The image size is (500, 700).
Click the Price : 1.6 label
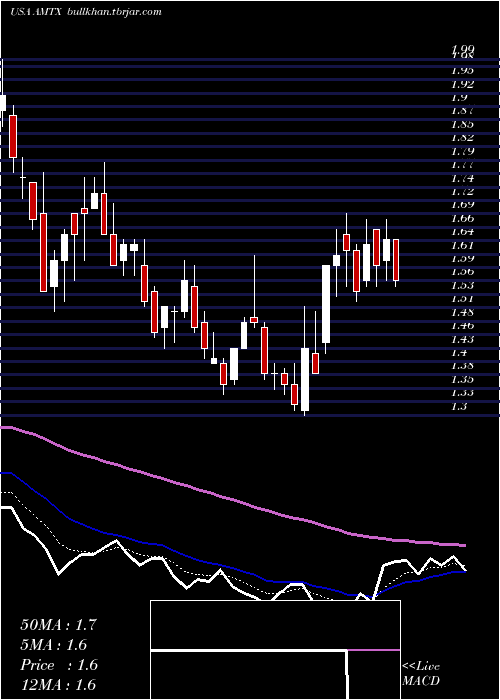59,665
